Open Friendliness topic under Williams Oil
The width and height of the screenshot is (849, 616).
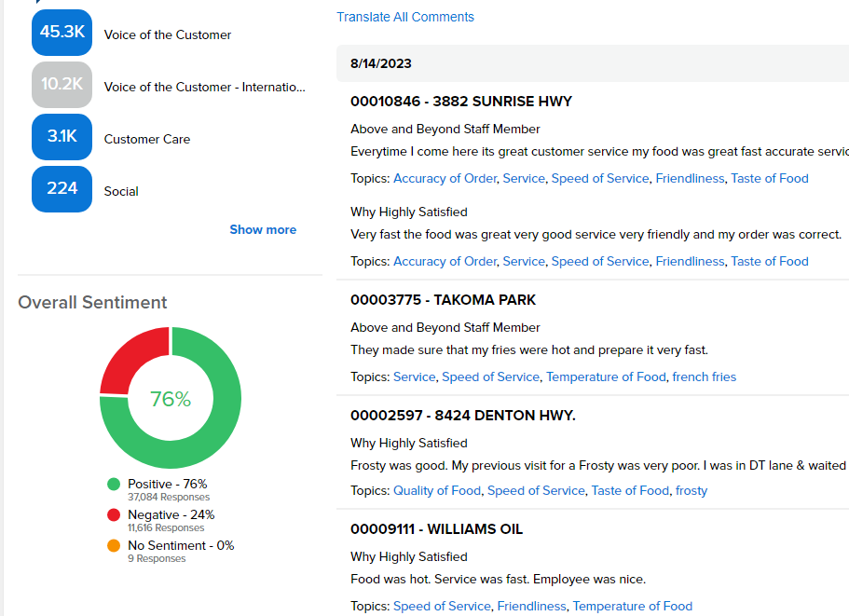[x=531, y=607]
